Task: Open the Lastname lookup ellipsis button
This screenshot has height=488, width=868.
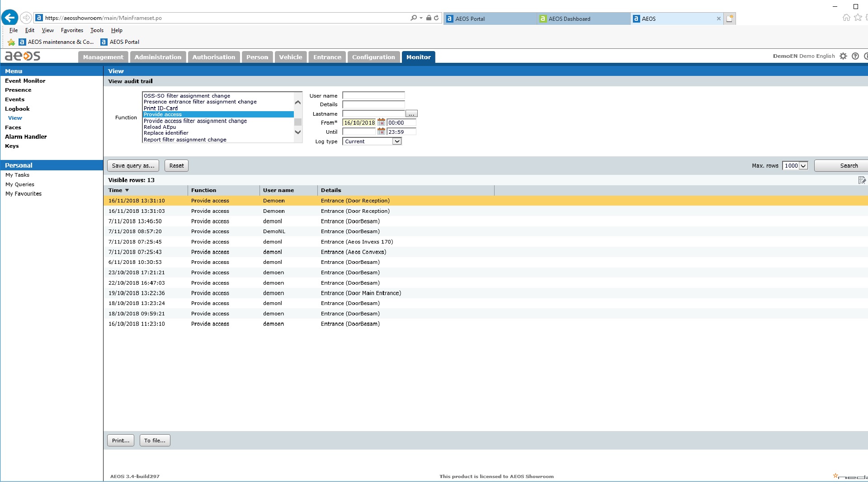Action: [411, 114]
